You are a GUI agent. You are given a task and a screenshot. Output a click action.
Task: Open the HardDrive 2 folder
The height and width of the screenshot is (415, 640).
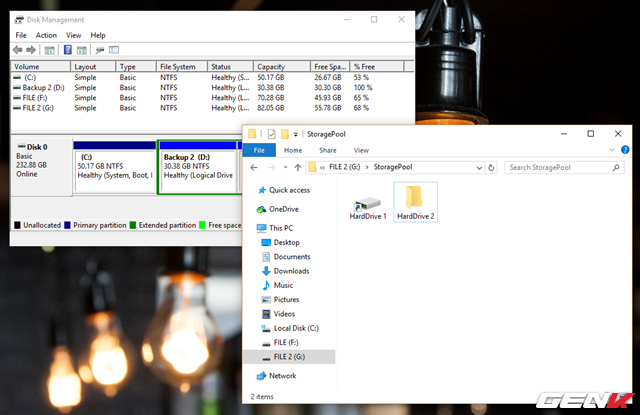(x=416, y=200)
